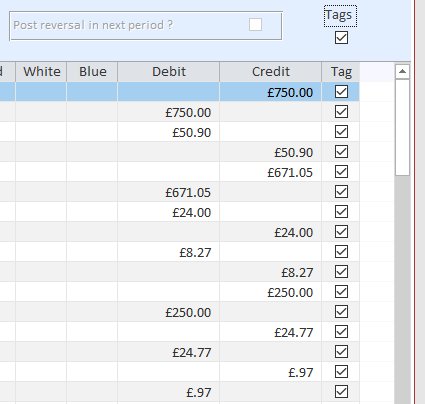The height and width of the screenshot is (404, 425).
Task: Click the Tags label button
Action: (x=340, y=16)
